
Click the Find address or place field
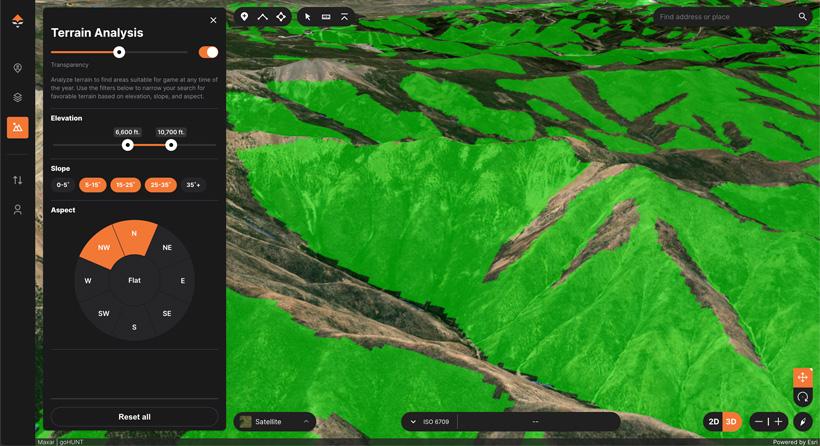[x=724, y=17]
